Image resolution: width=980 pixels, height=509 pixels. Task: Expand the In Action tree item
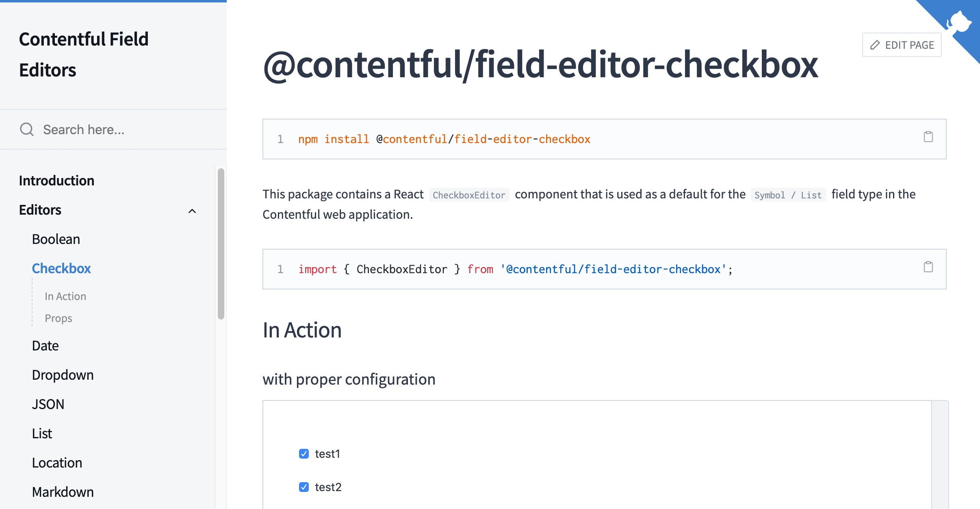click(x=65, y=296)
